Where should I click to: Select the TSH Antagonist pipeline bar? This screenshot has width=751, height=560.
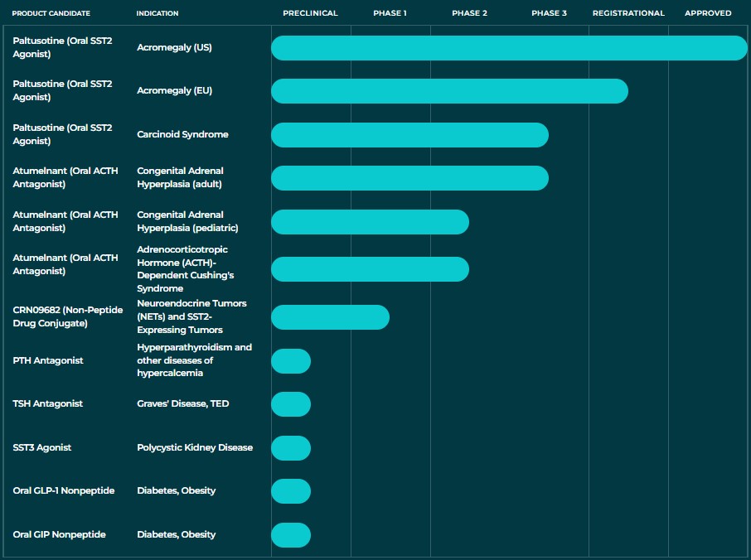[291, 404]
